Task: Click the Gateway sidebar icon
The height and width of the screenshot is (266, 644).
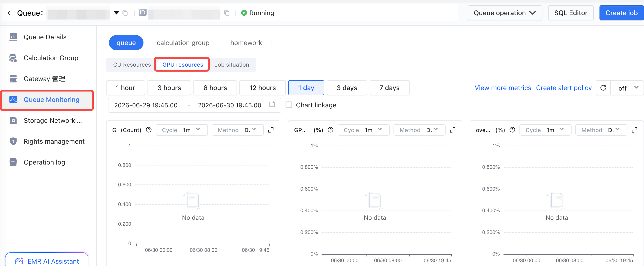Action: [x=13, y=79]
